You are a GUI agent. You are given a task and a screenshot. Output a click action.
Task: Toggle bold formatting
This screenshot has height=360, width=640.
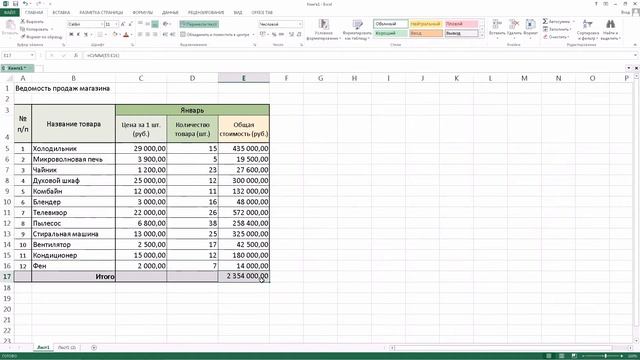71,35
